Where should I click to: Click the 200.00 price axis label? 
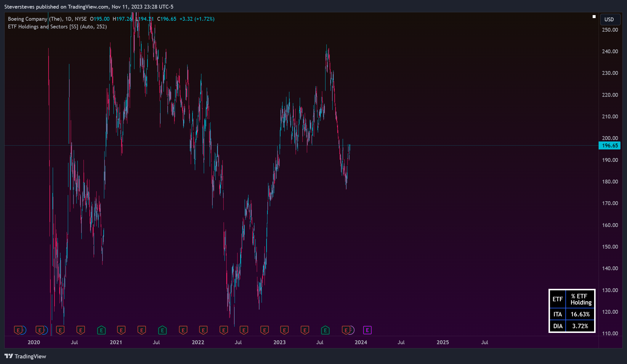coord(610,138)
